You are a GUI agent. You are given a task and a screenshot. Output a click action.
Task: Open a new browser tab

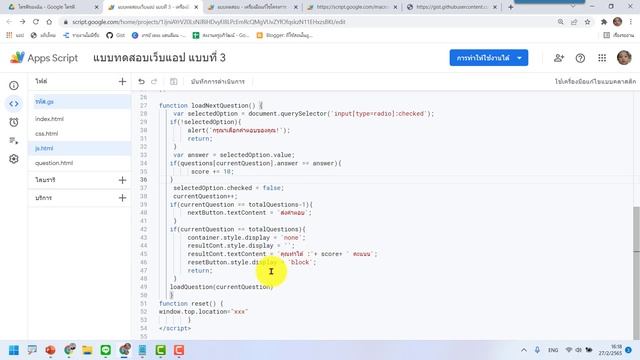coord(511,7)
